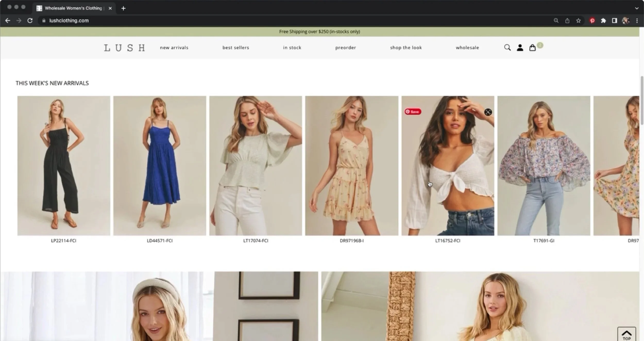Click the Pinterest extension icon in browser toolbar
The height and width of the screenshot is (341, 644).
coord(592,21)
